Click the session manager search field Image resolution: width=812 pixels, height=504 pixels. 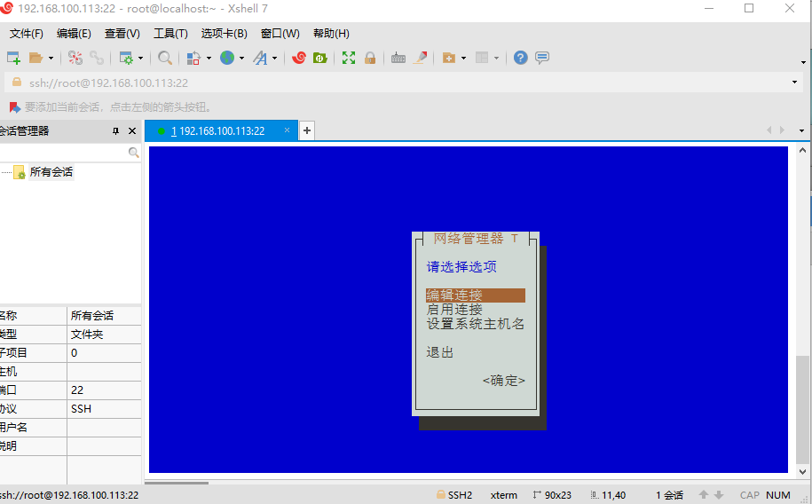pos(63,153)
